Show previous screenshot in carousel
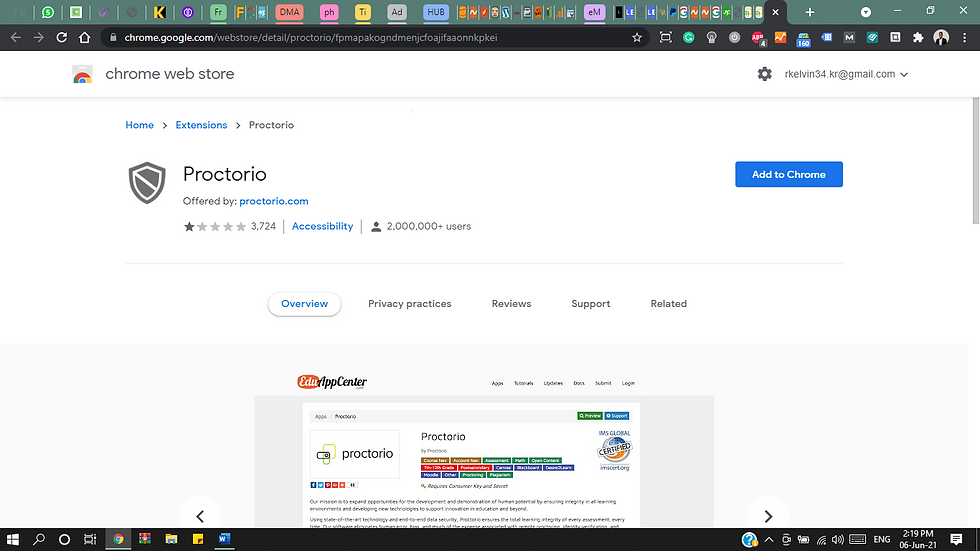The image size is (980, 551). pos(200,516)
